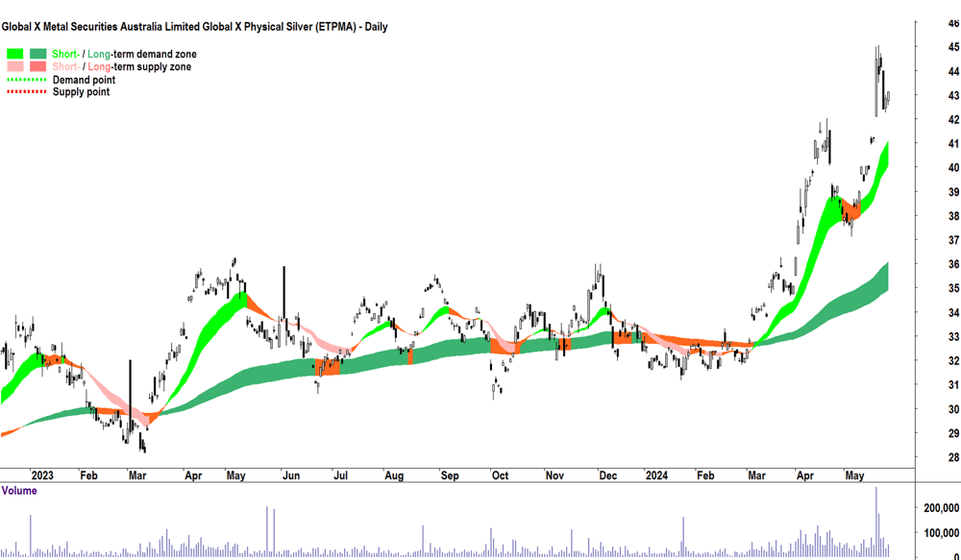Click the dark green long-term demand swatch
The height and width of the screenshot is (560, 961).
(38, 54)
